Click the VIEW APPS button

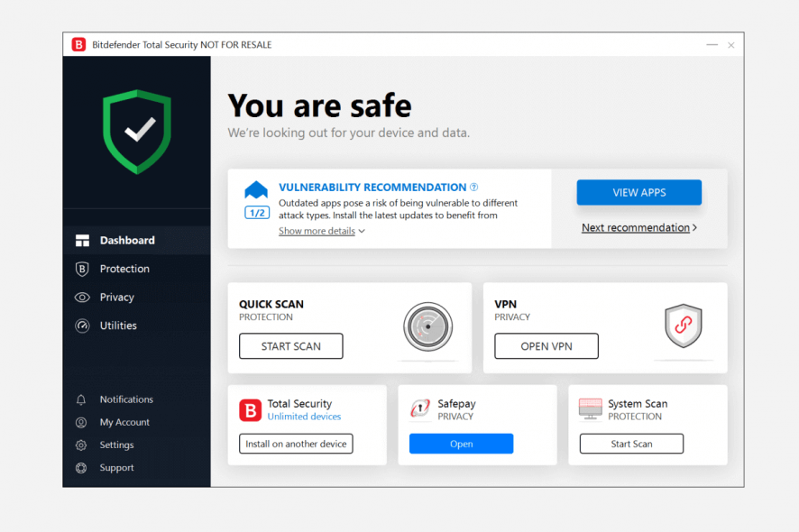[x=639, y=193]
